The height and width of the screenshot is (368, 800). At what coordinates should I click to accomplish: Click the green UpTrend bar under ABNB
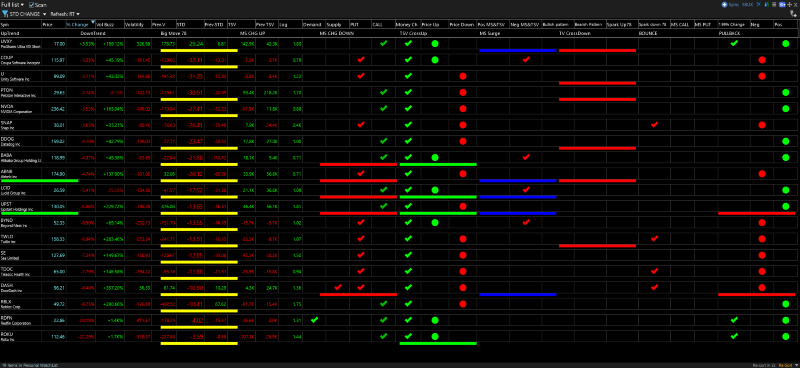click(39, 181)
